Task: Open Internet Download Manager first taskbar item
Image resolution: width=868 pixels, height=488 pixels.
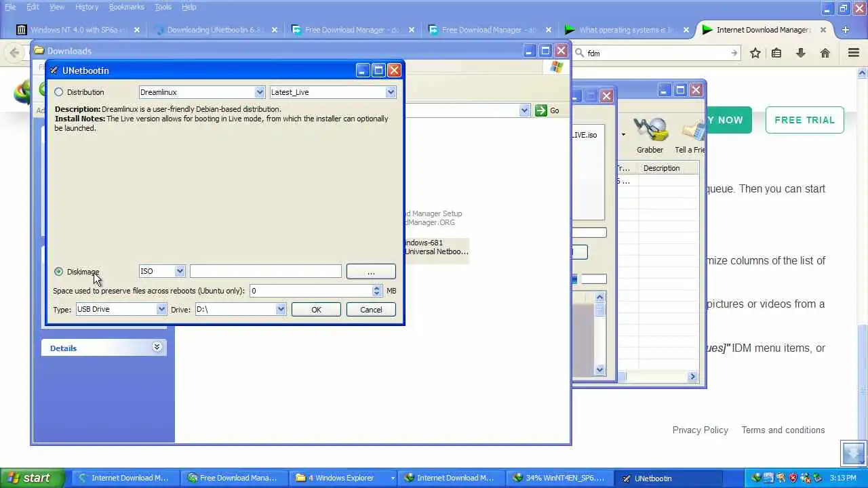Action: point(125,478)
